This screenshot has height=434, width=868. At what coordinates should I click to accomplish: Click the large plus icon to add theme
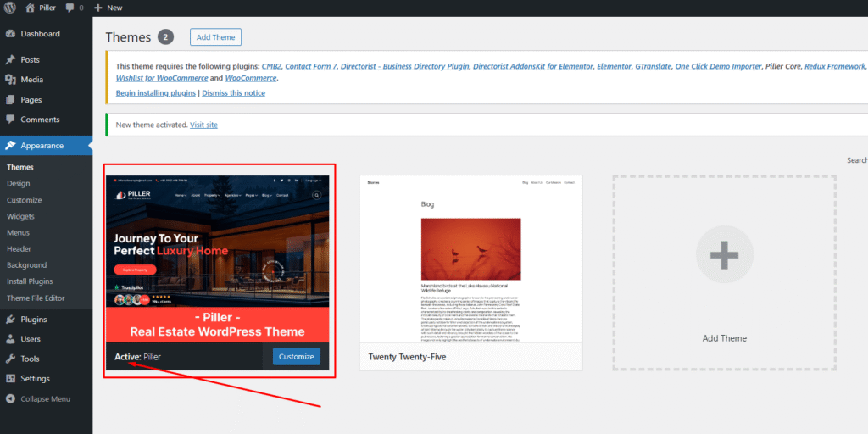coord(724,254)
